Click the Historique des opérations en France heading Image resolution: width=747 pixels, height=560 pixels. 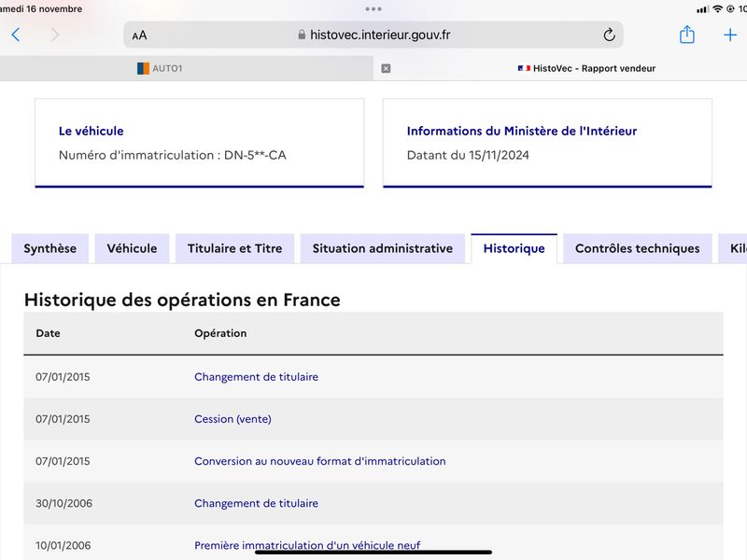182,300
